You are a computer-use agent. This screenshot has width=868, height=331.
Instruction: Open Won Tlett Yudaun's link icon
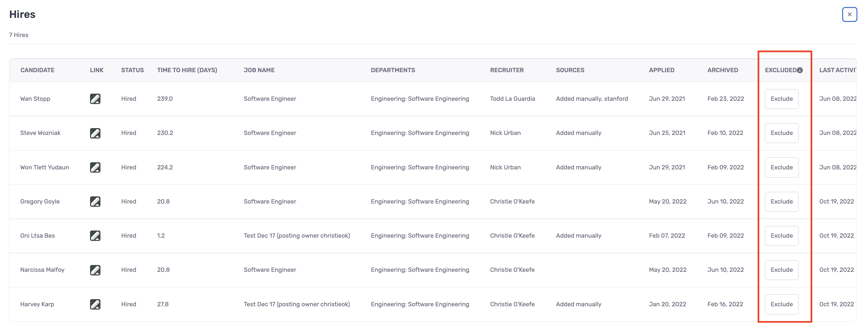point(95,167)
